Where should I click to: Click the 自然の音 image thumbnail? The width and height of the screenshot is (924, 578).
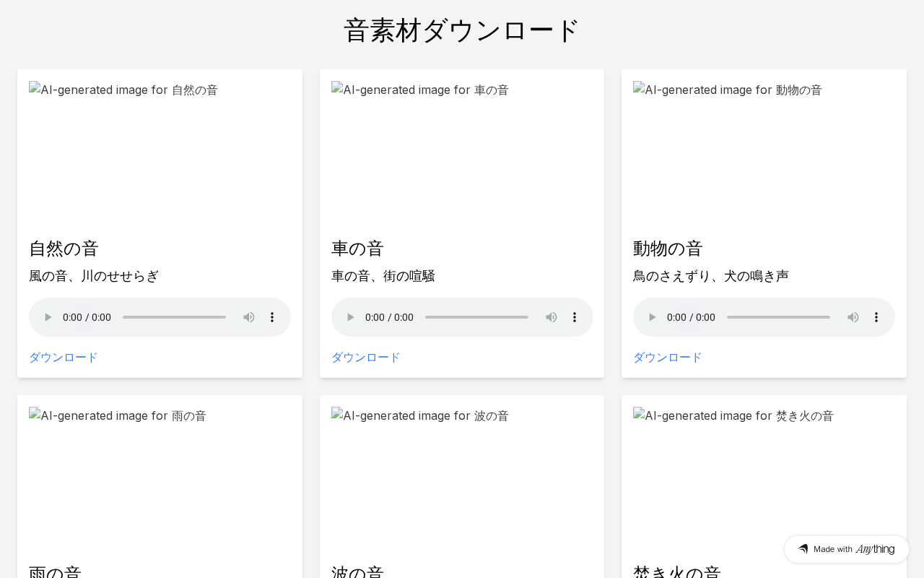click(160, 153)
